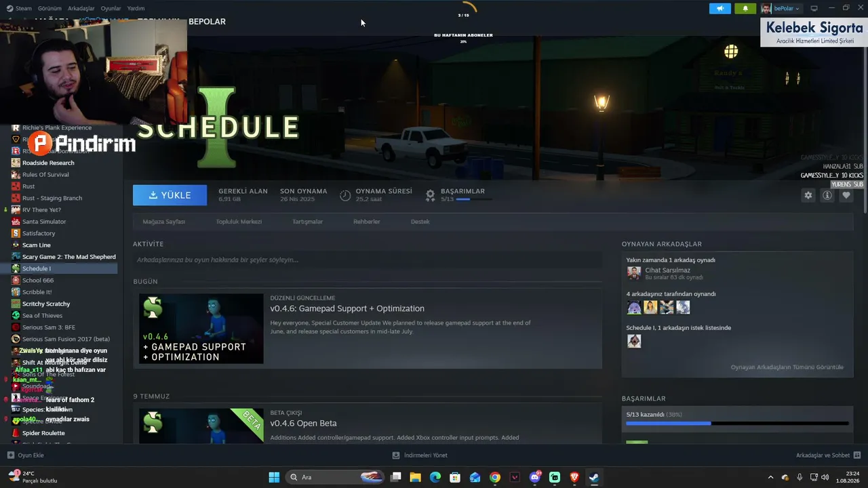Open the Arkadaşlar menu
The width and height of the screenshot is (868, 488).
click(x=81, y=8)
